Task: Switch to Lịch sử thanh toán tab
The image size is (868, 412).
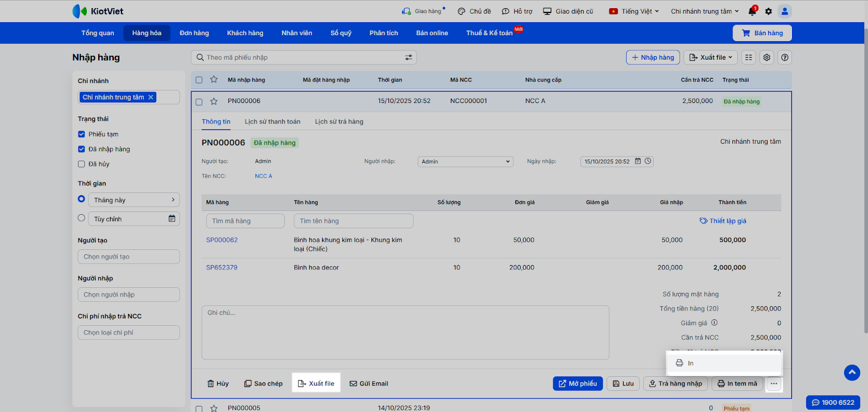Action: point(272,121)
